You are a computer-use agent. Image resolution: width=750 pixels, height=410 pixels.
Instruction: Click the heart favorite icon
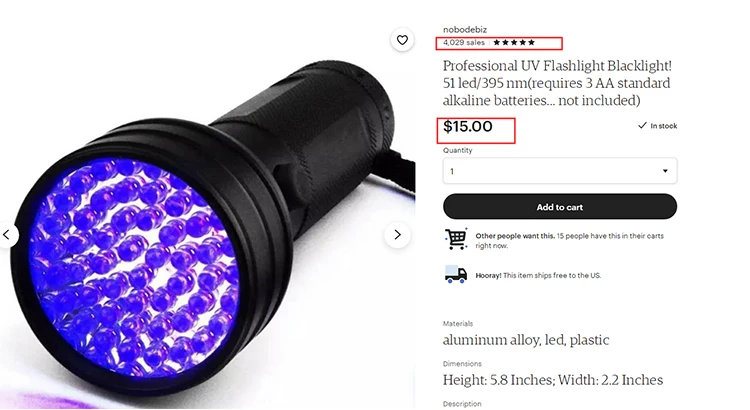(x=402, y=40)
